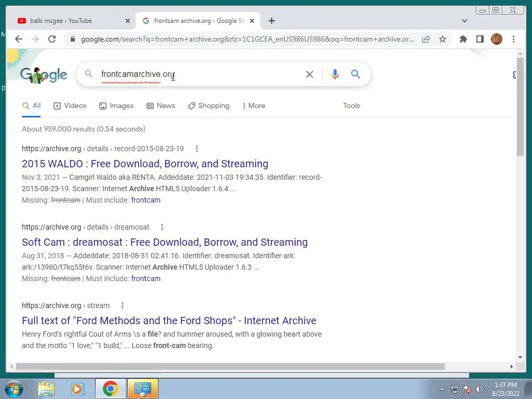This screenshot has height=399, width=532.
Task: Open the Chrome profile avatar
Action: 496,39
